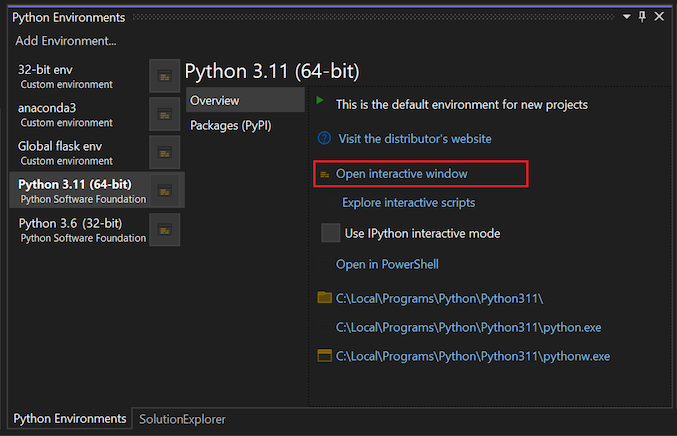Switch to the SolutionExplorer tab

[x=182, y=419]
